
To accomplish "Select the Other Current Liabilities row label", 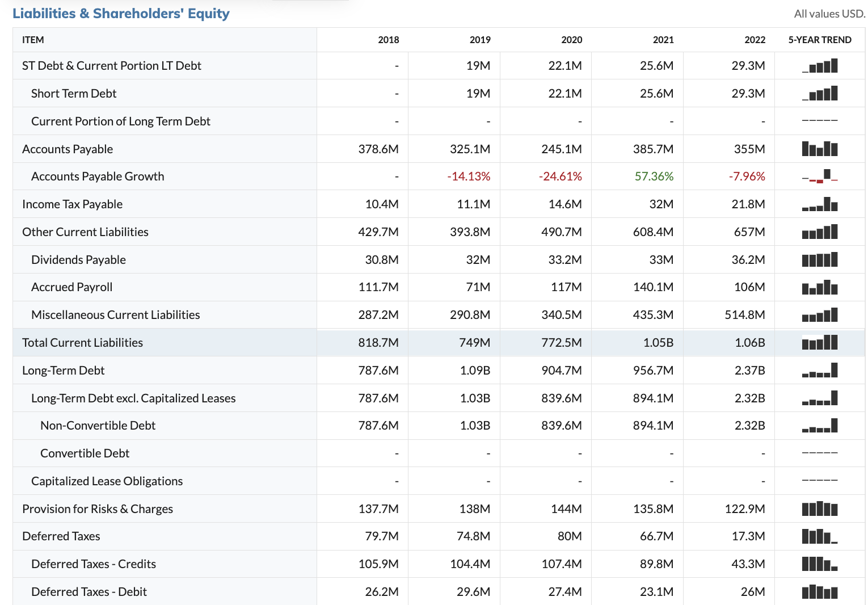I will coord(85,232).
